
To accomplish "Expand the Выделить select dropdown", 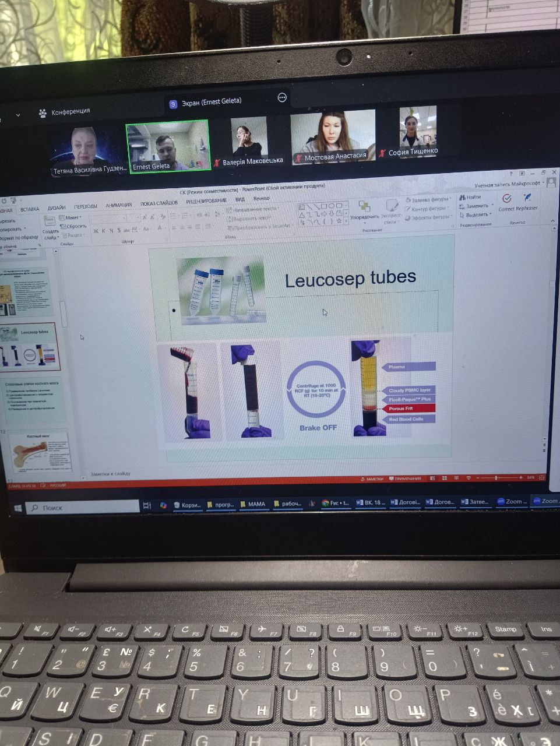I will point(476,214).
